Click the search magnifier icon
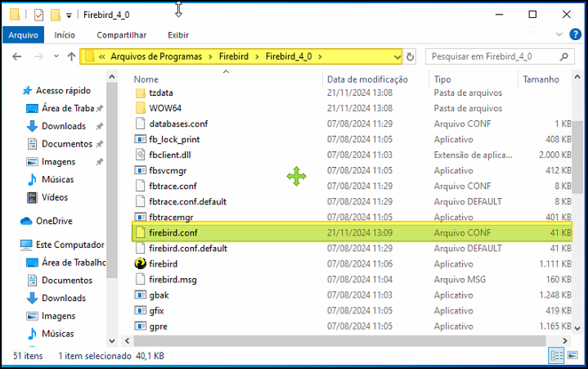 (564, 57)
